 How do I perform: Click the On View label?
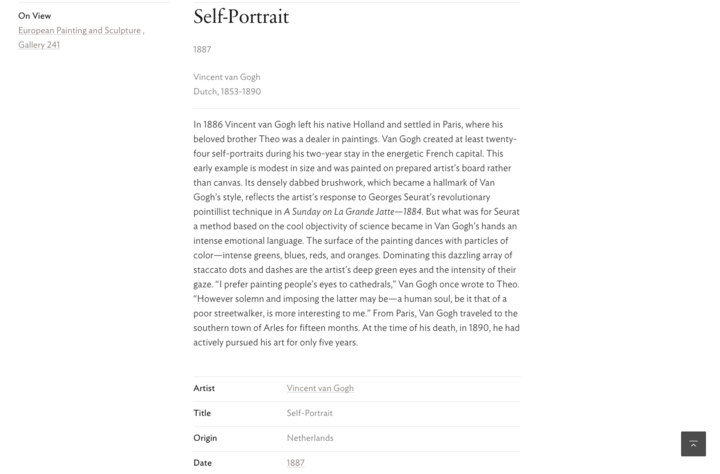click(34, 16)
